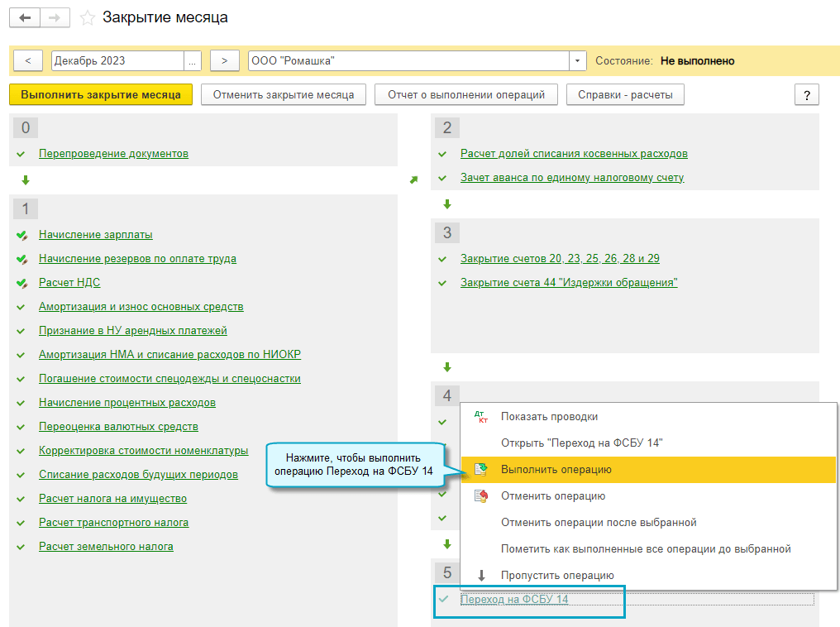Viewport: 840px width, 627px height.
Task: Click the status checkmark next to Начисление зарплаты
Action: tap(21, 235)
